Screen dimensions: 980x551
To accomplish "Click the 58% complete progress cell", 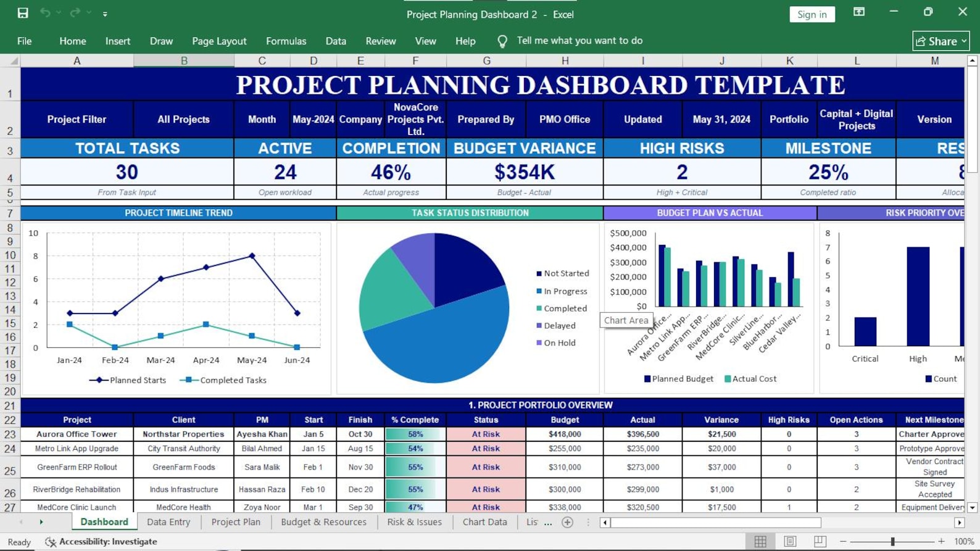I will coord(415,434).
